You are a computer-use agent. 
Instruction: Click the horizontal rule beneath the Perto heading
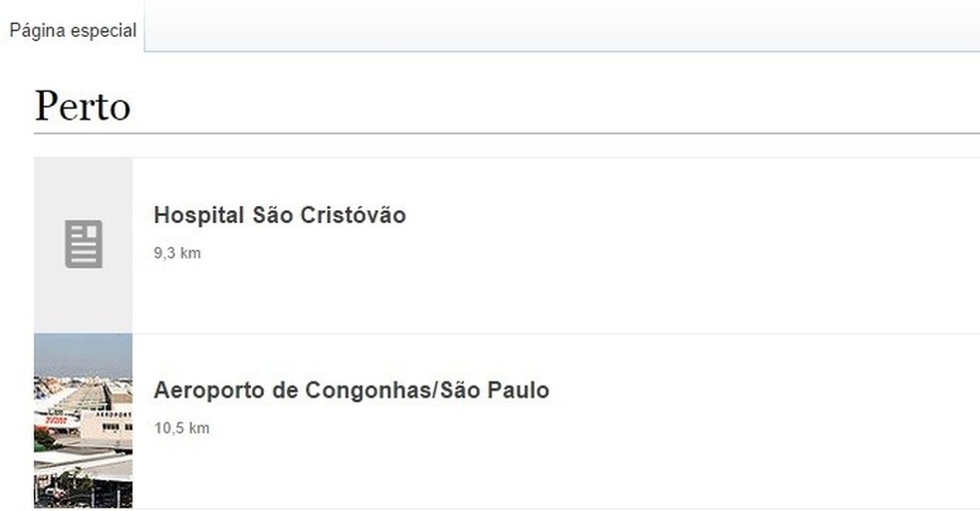click(506, 132)
